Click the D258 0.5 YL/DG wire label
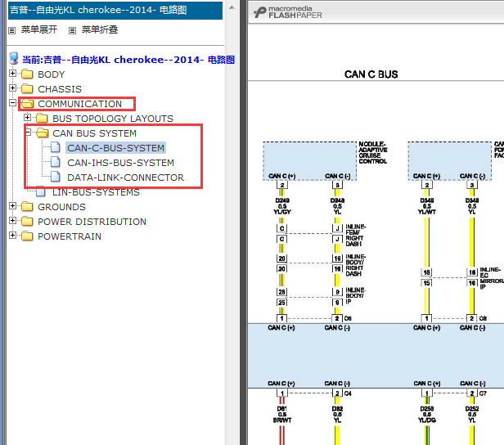This screenshot has width=504, height=445. 427,415
